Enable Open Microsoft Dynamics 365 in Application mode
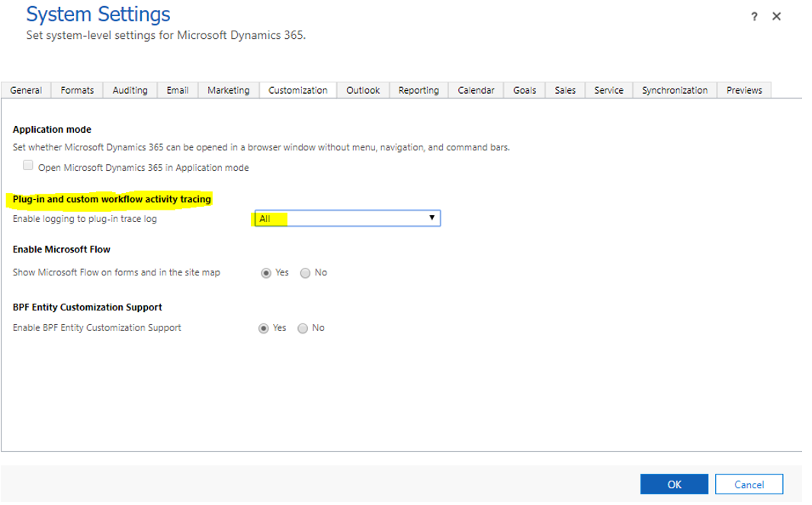 [28, 166]
